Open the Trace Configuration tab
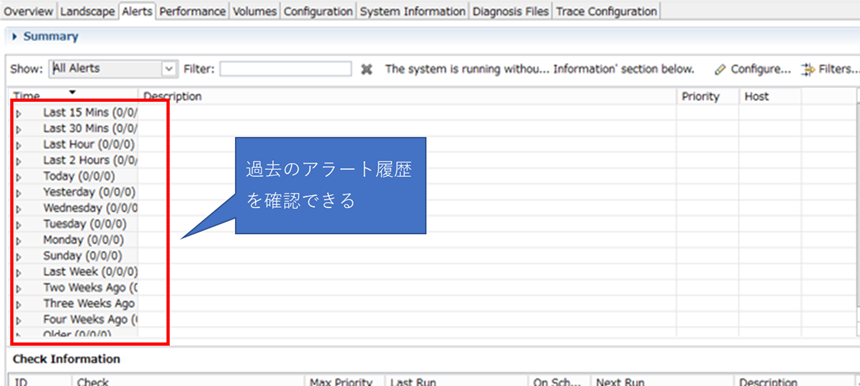 (606, 11)
